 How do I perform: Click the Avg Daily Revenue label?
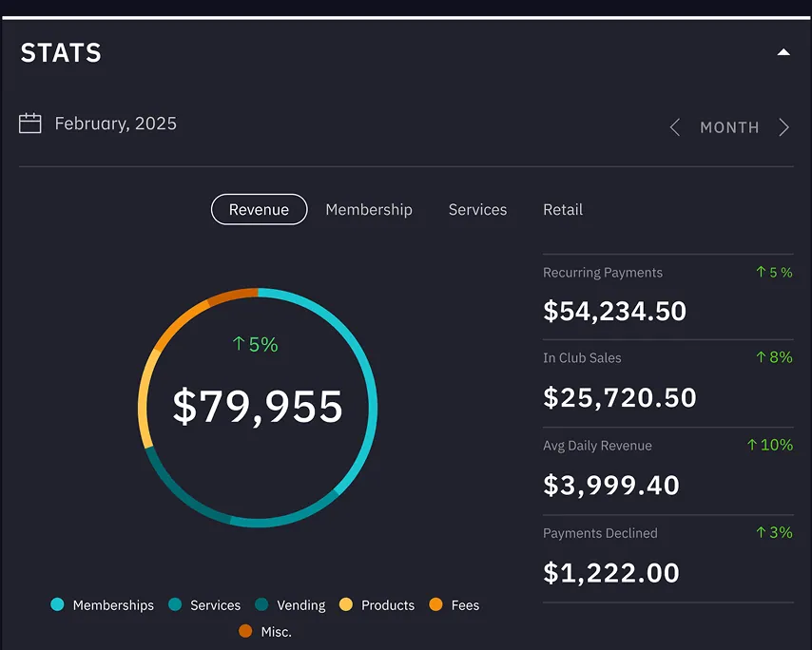tap(597, 446)
